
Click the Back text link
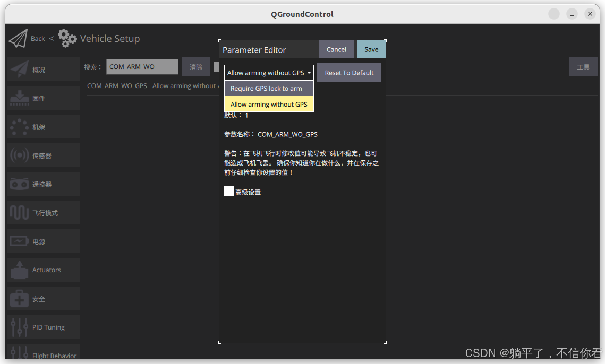tap(38, 39)
